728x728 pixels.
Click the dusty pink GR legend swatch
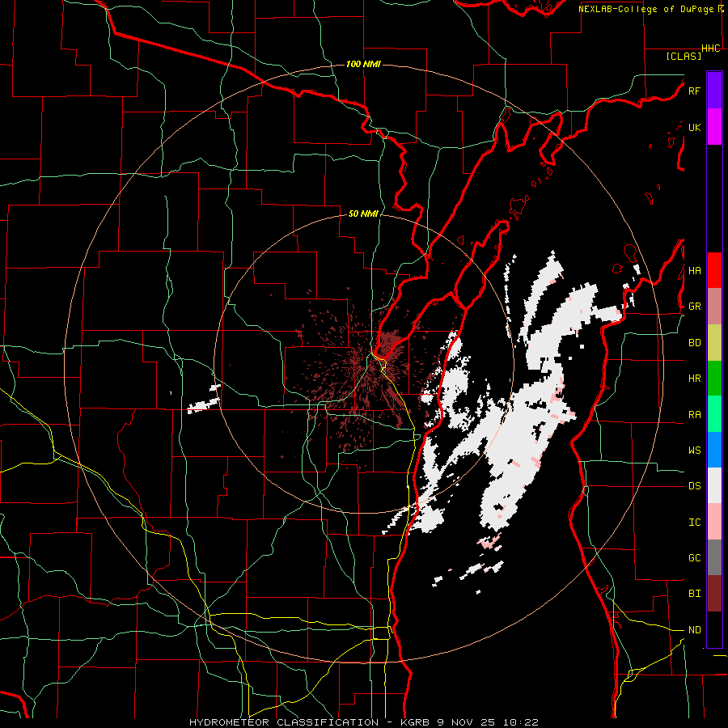[x=714, y=307]
